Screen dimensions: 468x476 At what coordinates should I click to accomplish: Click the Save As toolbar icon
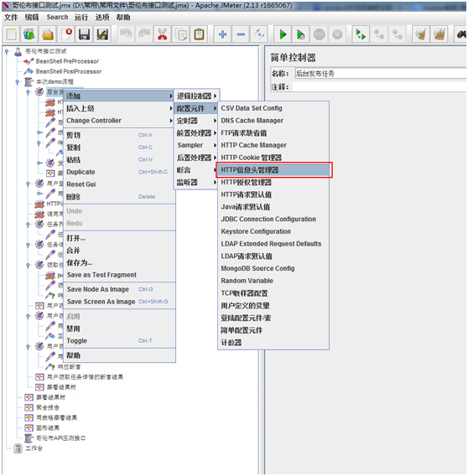coord(102,34)
